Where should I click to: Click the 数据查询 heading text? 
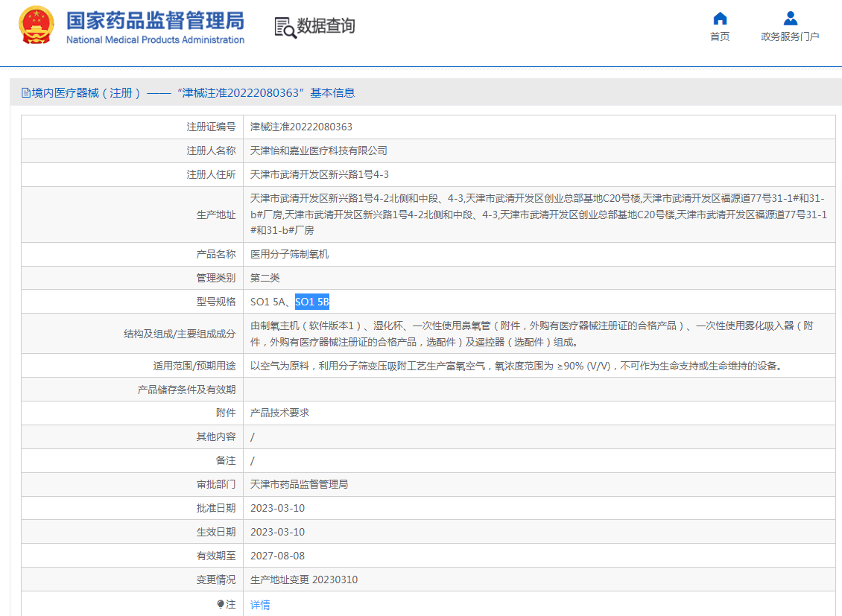pos(326,26)
